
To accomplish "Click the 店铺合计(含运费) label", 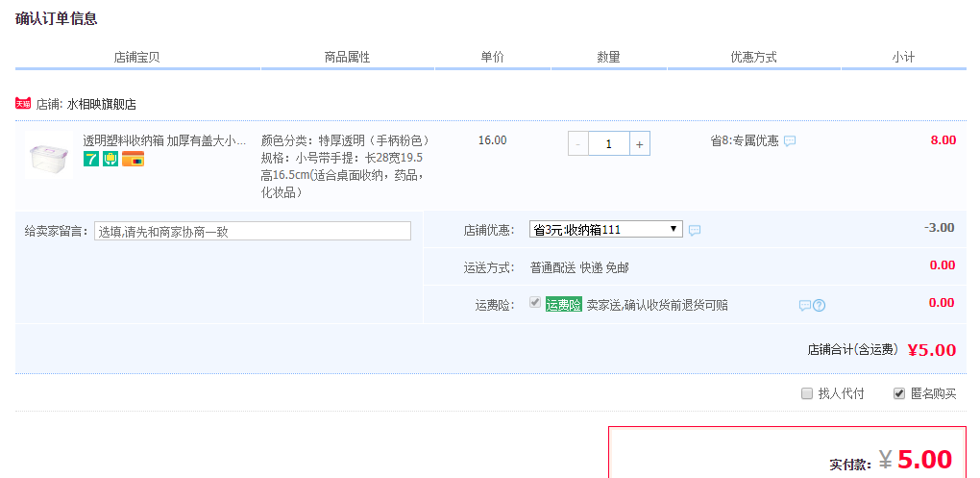I will 852,350.
